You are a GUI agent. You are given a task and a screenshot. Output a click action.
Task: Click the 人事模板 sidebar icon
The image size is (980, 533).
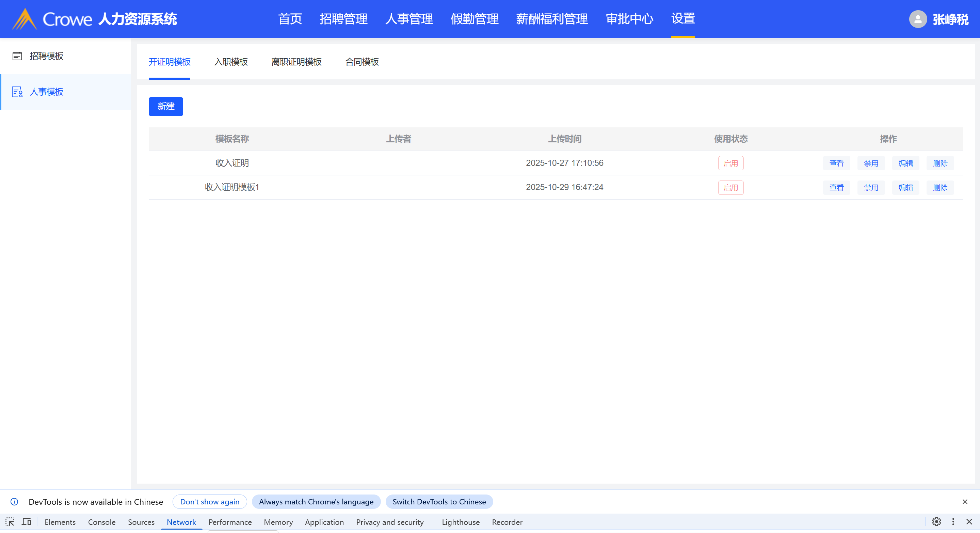(17, 92)
